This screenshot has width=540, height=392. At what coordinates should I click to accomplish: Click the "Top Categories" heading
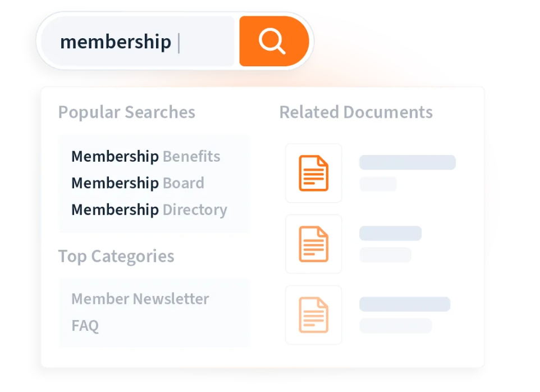116,256
